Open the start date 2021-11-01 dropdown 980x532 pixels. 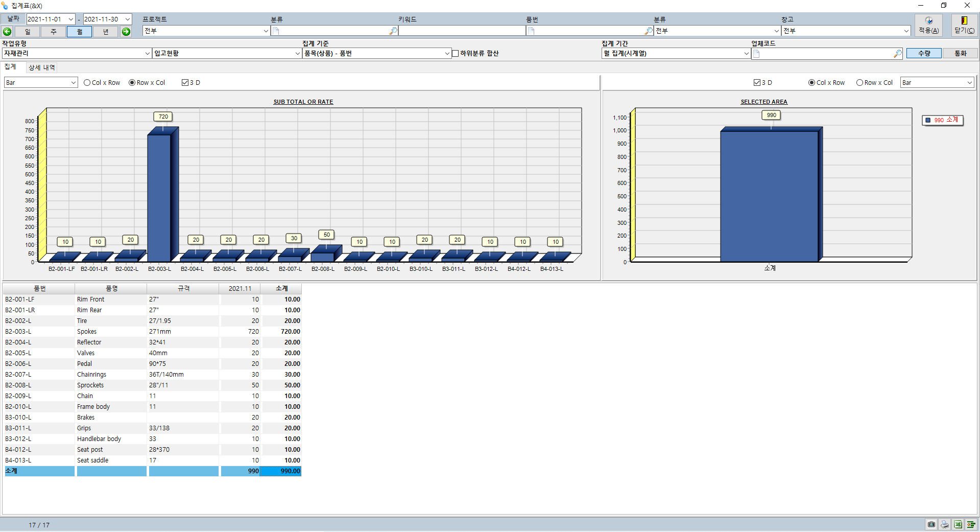coord(71,19)
